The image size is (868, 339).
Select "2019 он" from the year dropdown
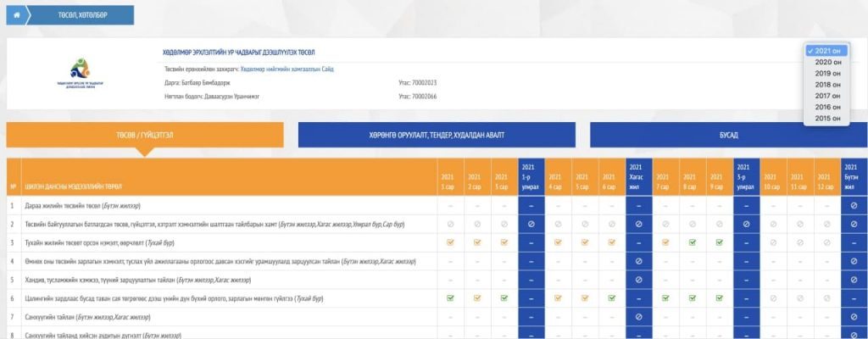(827, 74)
